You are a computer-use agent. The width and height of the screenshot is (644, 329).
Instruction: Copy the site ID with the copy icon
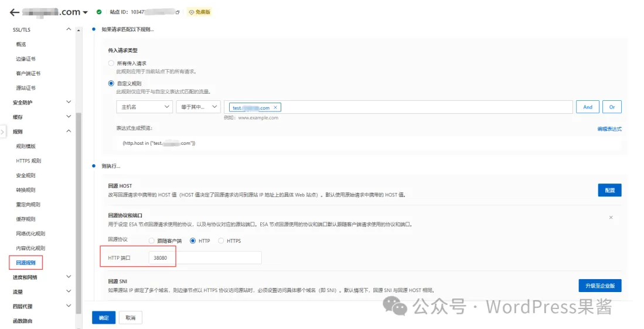click(178, 12)
